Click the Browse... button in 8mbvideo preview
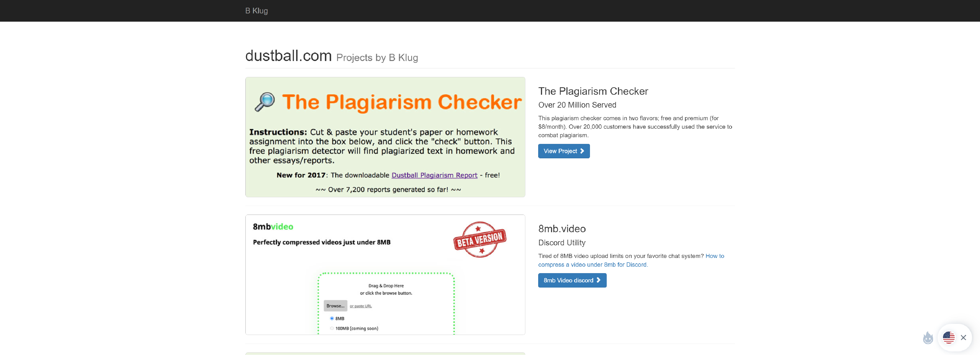980x355 pixels. [335, 306]
